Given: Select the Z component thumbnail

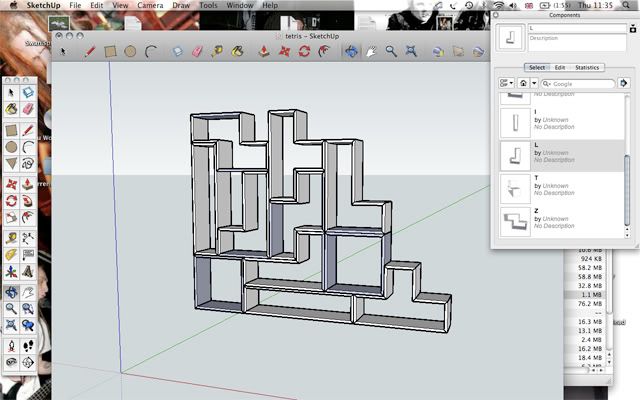Looking at the screenshot, I should (515, 222).
